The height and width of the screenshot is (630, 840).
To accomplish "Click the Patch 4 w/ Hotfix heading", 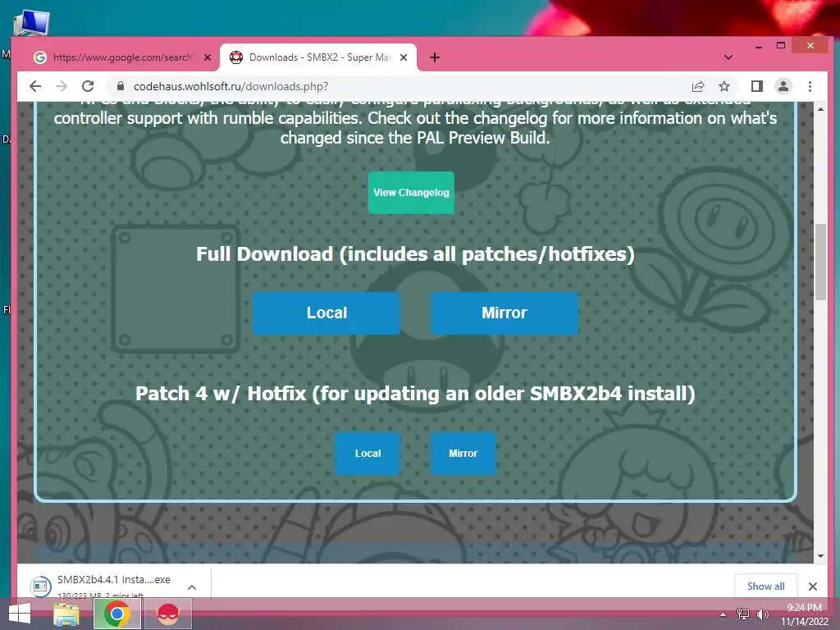I will click(x=415, y=394).
